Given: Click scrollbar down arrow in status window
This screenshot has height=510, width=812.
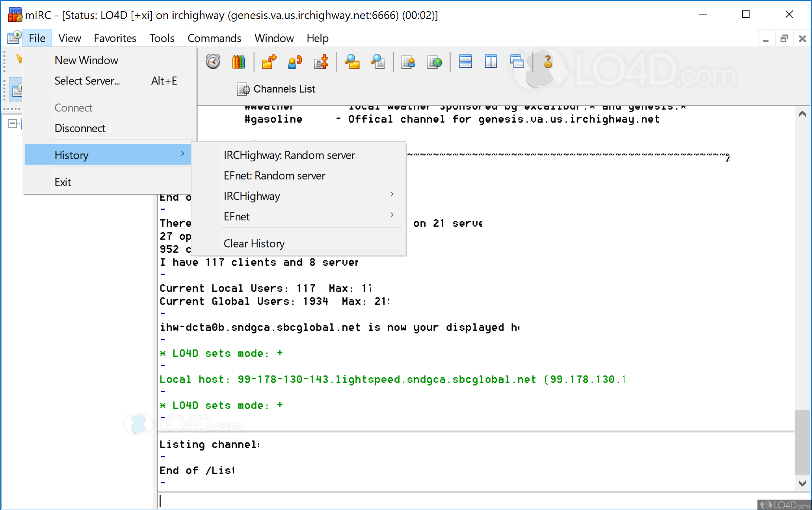Looking at the screenshot, I should point(802,483).
